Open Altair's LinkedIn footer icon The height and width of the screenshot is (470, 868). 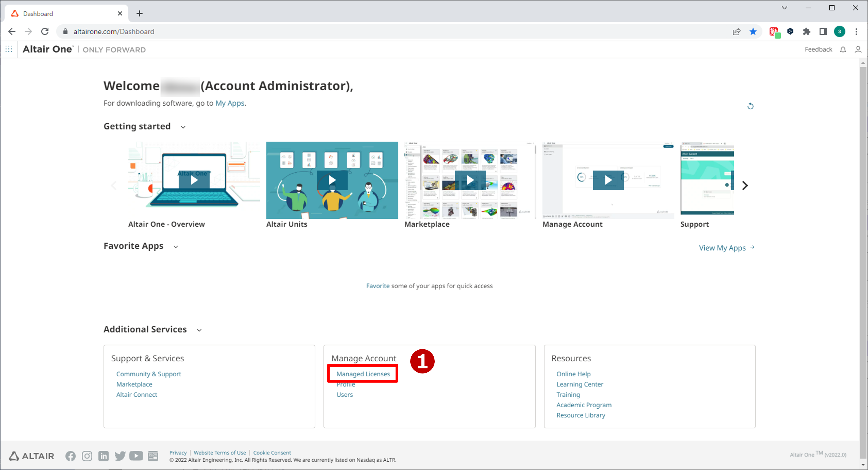pos(103,456)
